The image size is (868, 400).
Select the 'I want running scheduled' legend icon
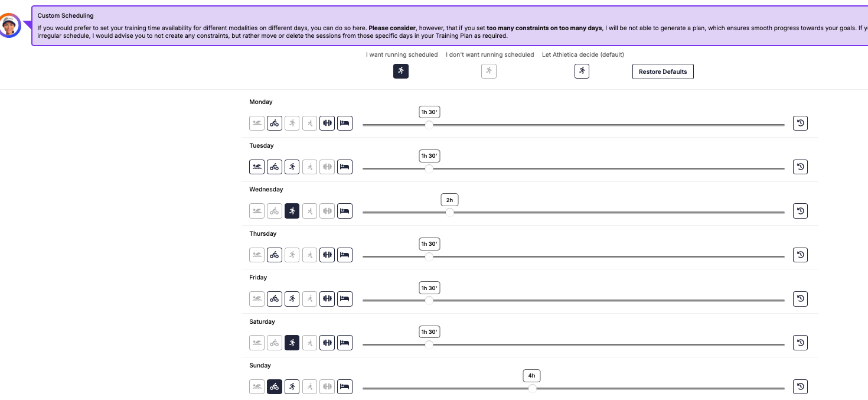[x=401, y=71]
